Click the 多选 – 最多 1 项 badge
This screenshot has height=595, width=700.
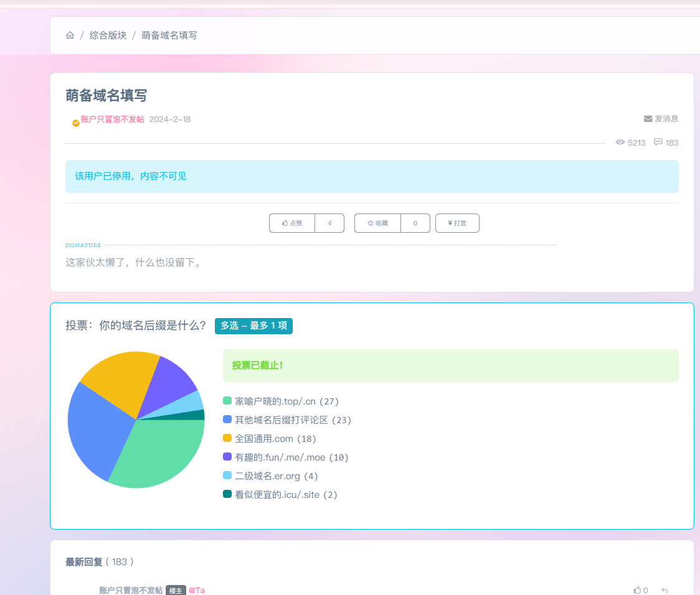pyautogui.click(x=253, y=326)
